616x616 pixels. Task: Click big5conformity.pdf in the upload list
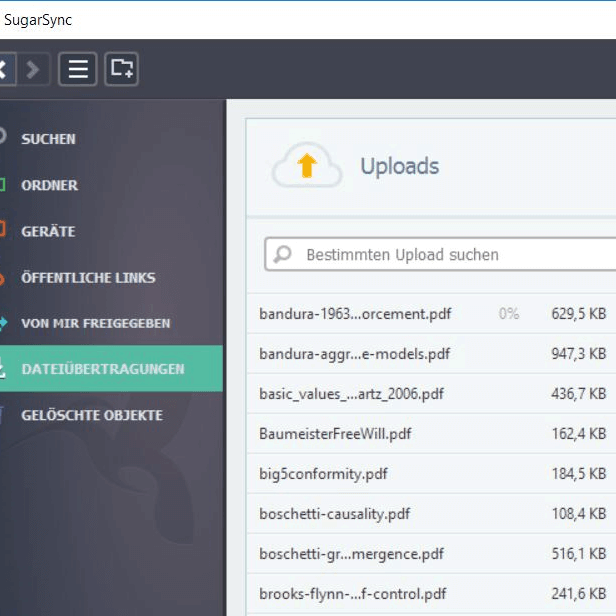coord(323,474)
